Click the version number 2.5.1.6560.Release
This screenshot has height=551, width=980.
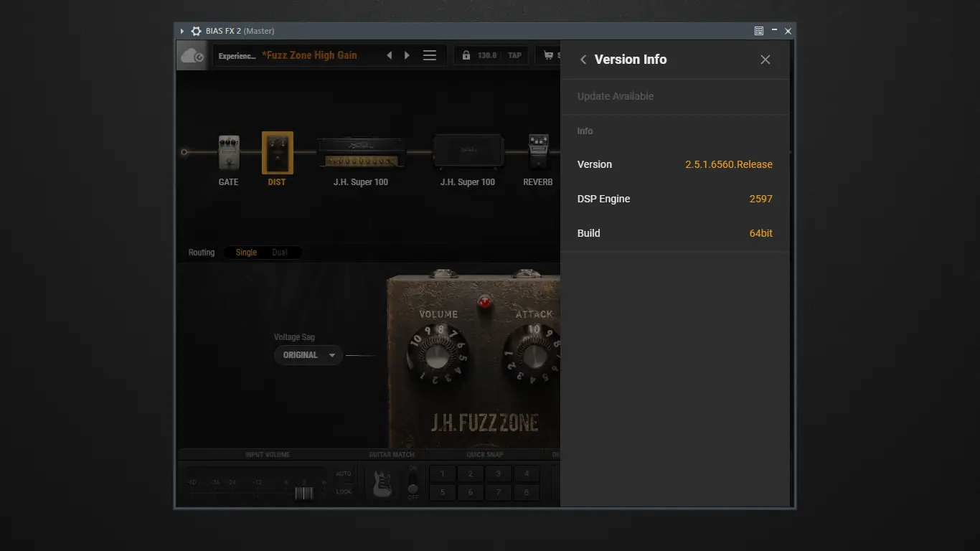729,164
